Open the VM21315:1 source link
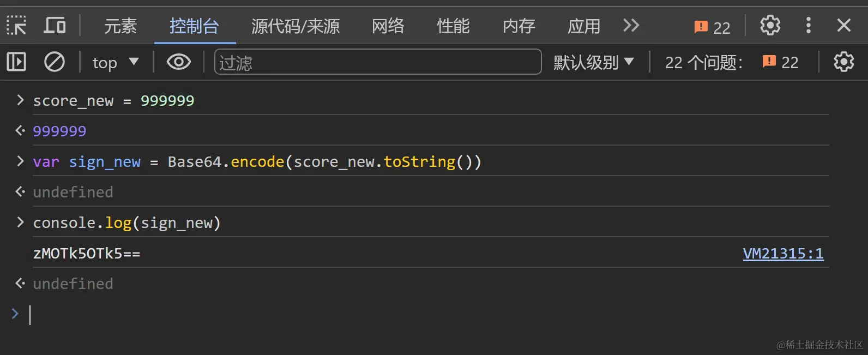 pyautogui.click(x=782, y=254)
